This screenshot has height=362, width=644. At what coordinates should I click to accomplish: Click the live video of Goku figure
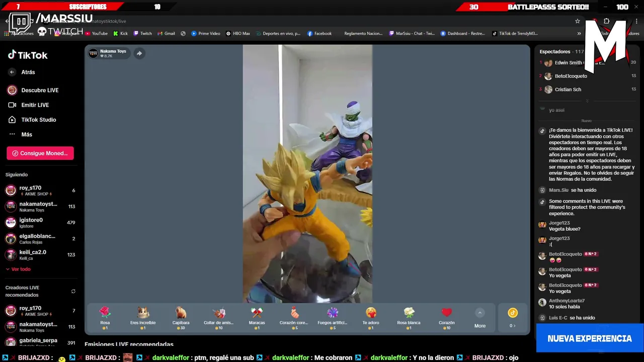[x=307, y=173]
